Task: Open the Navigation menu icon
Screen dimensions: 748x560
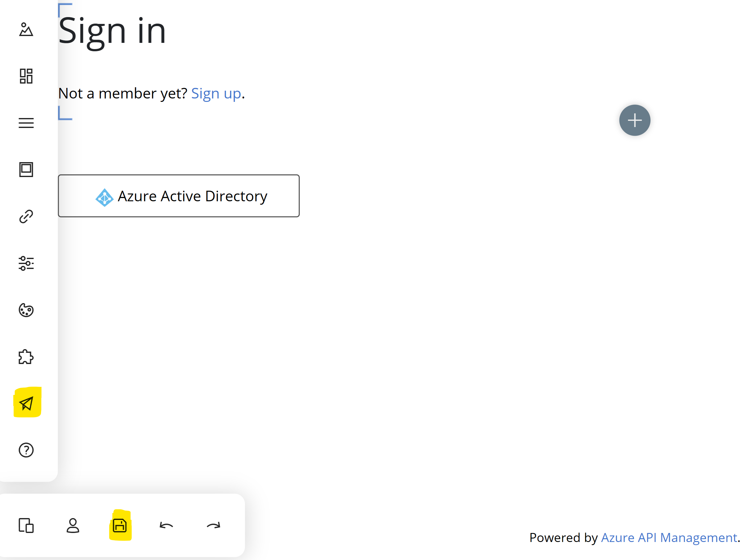Action: click(26, 123)
